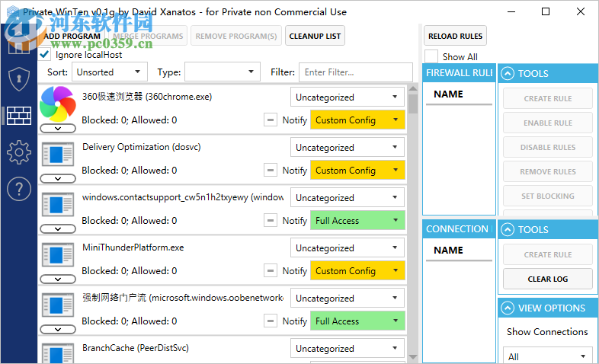Click the ENABLE RULE button
Viewport: 599px width, 364px height.
(547, 123)
